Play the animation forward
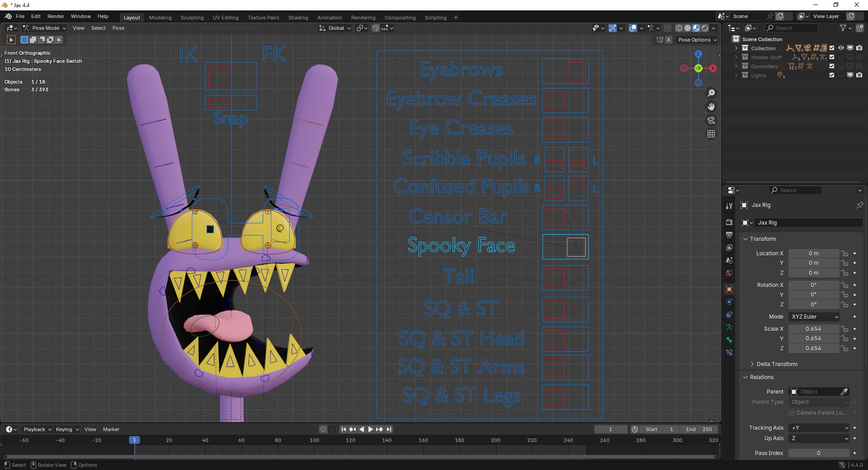The image size is (868, 470). [371, 429]
